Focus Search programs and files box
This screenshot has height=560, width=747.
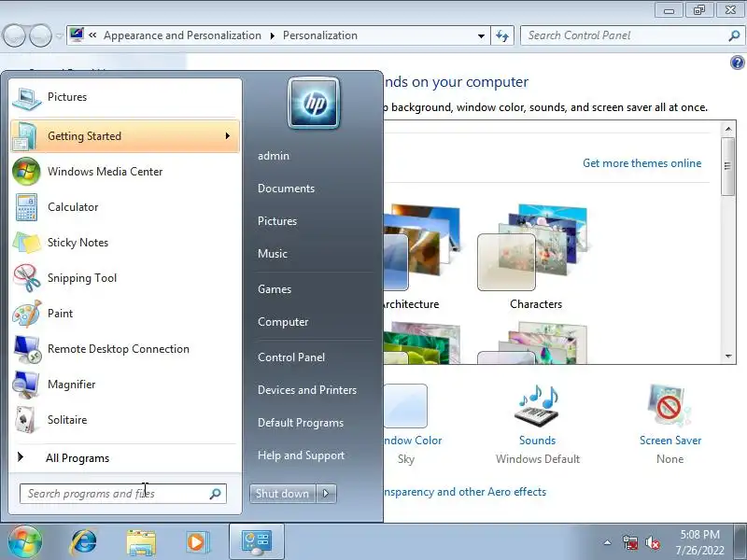point(123,494)
